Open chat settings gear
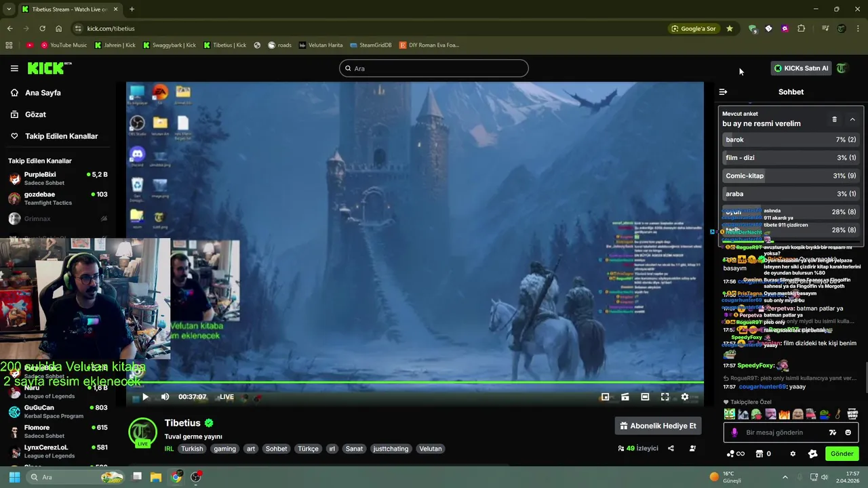 [x=793, y=454]
